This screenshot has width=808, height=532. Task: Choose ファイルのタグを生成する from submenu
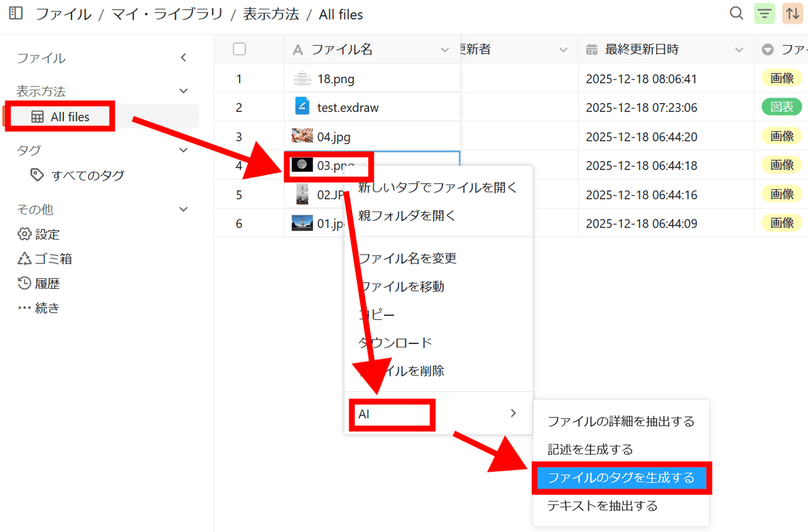(x=621, y=477)
